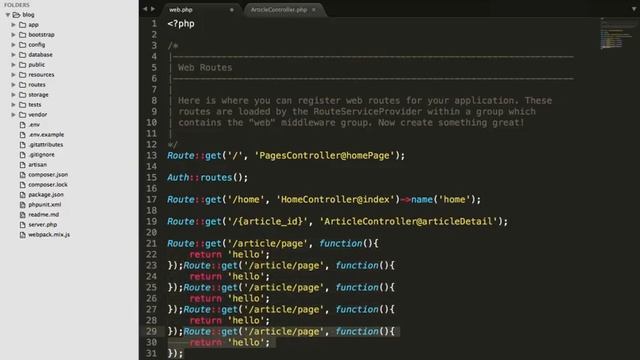
Task: Open the tab list dropdown arrow
Action: [634, 9]
